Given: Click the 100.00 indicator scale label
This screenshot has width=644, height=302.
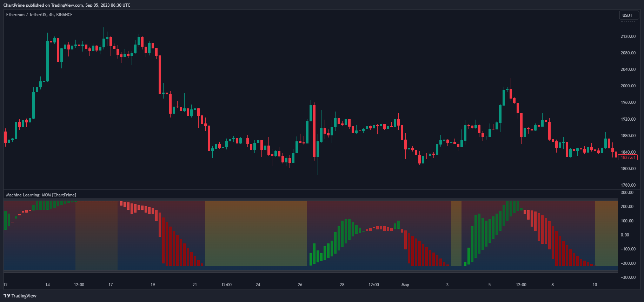Looking at the screenshot, I should pos(627,221).
